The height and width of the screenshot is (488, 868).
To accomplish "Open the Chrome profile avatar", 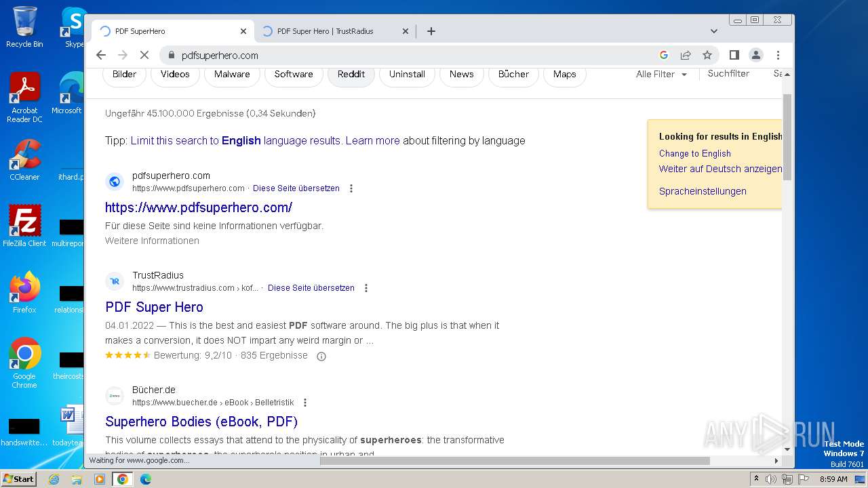I will click(756, 55).
